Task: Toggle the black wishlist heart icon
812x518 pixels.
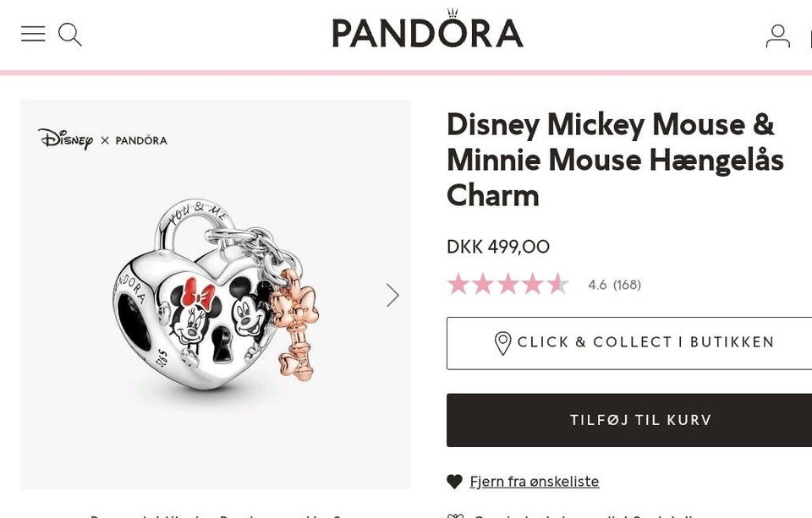Action: (455, 482)
